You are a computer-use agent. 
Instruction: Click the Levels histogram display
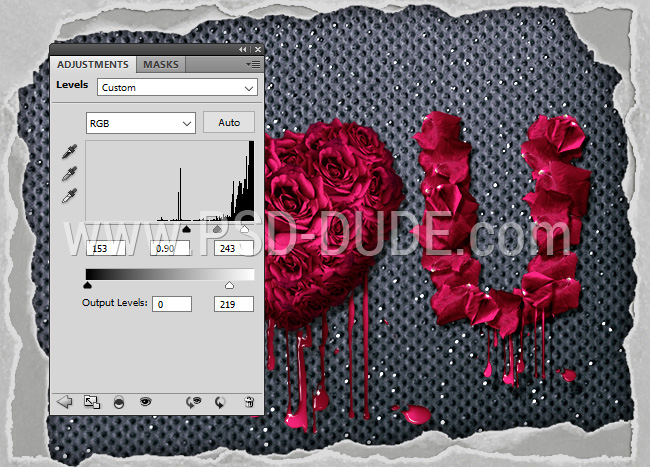pos(170,181)
